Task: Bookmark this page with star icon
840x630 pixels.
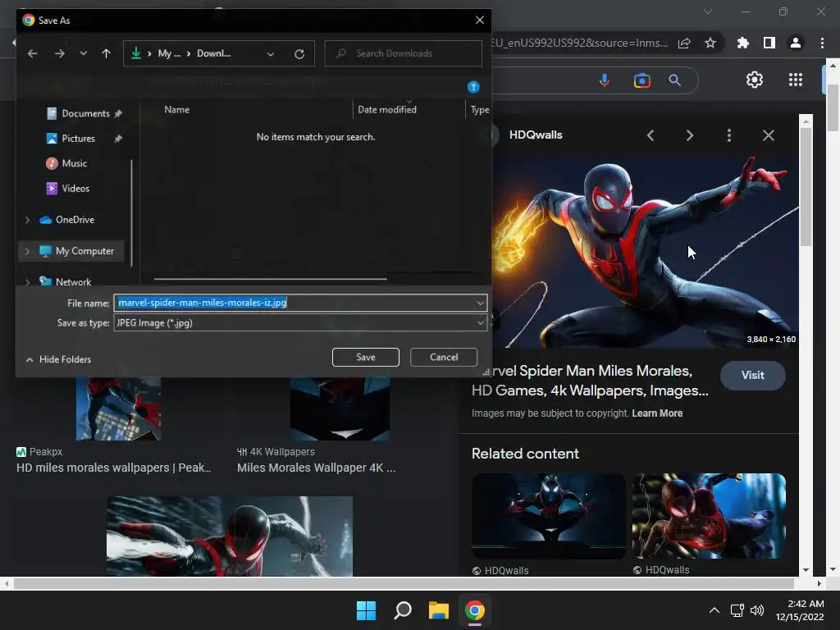Action: 710,43
